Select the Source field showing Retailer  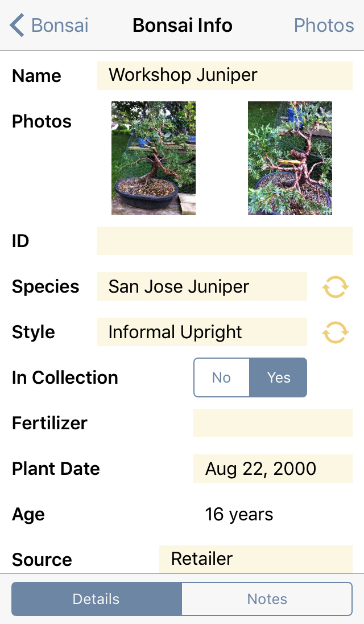click(x=255, y=559)
